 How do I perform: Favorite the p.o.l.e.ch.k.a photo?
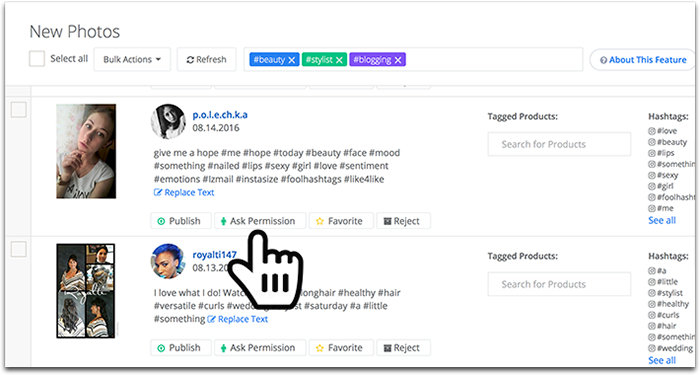[341, 221]
